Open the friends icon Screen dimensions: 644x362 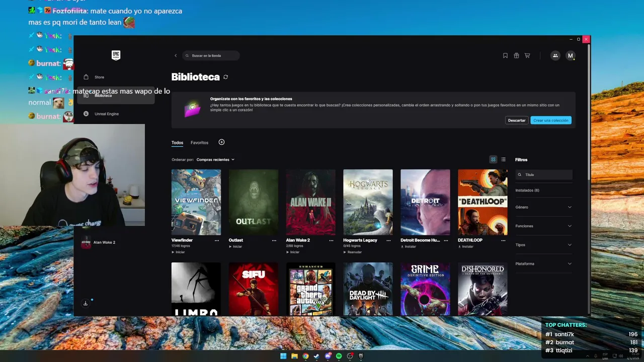[x=555, y=56]
